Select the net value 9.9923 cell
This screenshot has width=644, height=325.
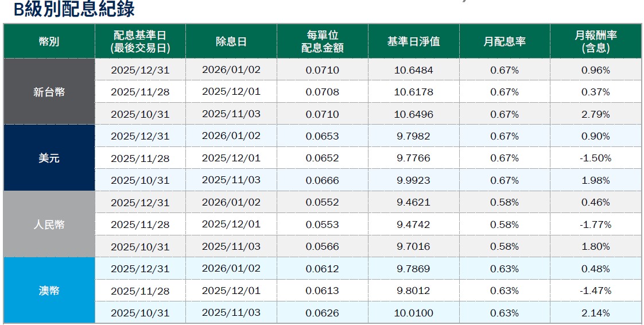click(x=413, y=180)
